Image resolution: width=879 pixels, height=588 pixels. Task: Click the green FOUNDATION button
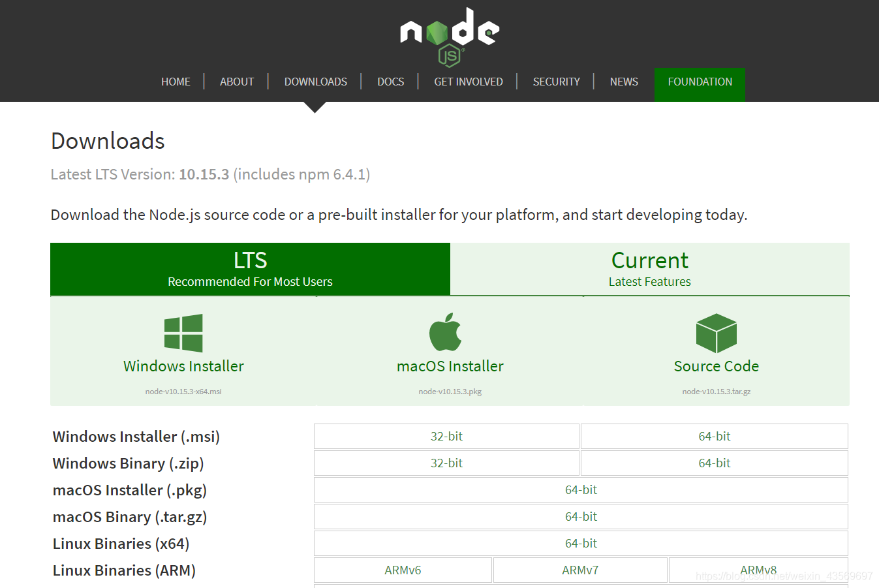pos(700,84)
